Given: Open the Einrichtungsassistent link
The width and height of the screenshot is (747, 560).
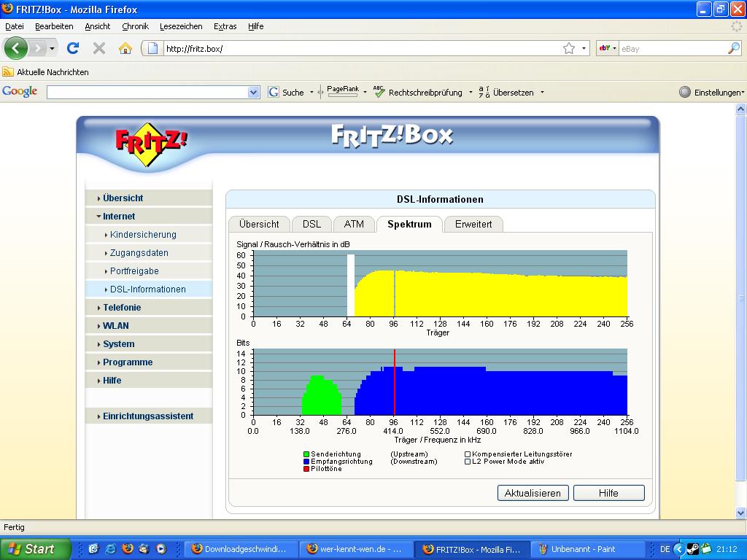Looking at the screenshot, I should click(149, 416).
